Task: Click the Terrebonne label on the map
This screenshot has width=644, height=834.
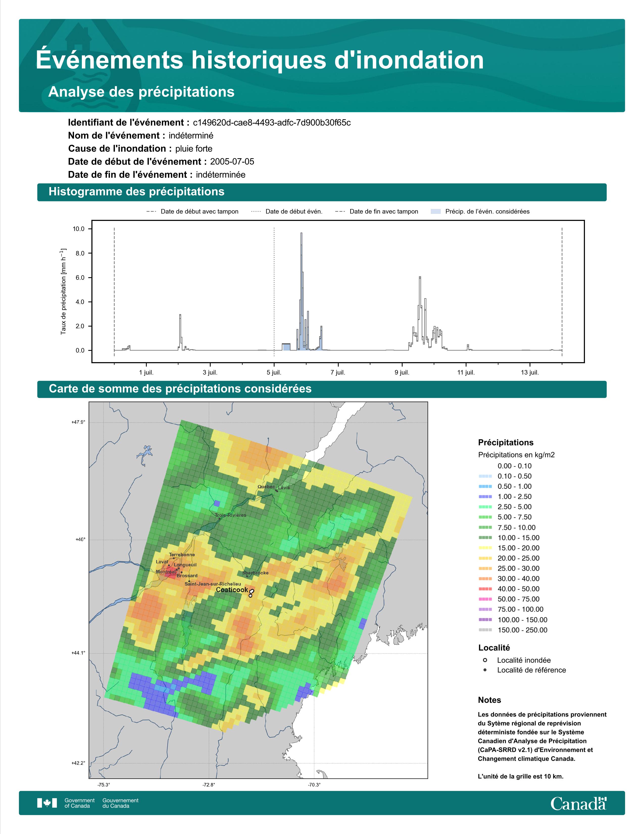Action: coord(182,554)
